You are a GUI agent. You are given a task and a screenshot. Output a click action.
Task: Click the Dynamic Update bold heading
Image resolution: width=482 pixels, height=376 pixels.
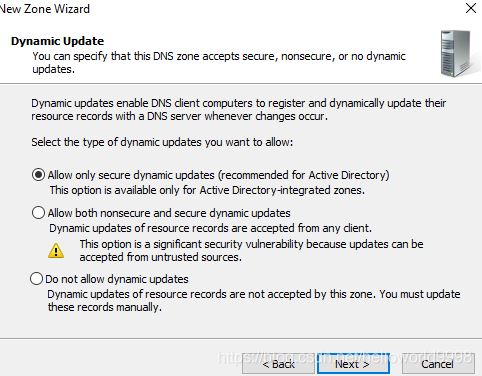point(57,41)
